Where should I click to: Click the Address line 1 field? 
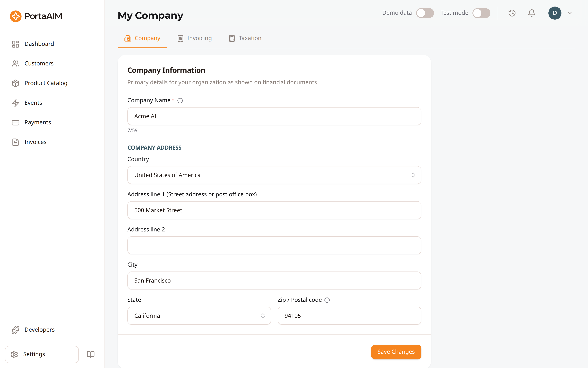(x=274, y=210)
